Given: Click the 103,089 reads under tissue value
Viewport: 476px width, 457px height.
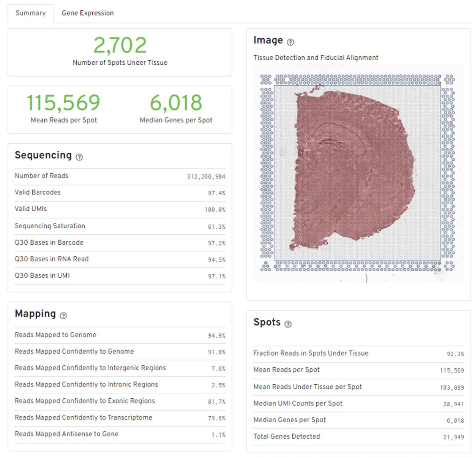Looking at the screenshot, I should tap(452, 388).
